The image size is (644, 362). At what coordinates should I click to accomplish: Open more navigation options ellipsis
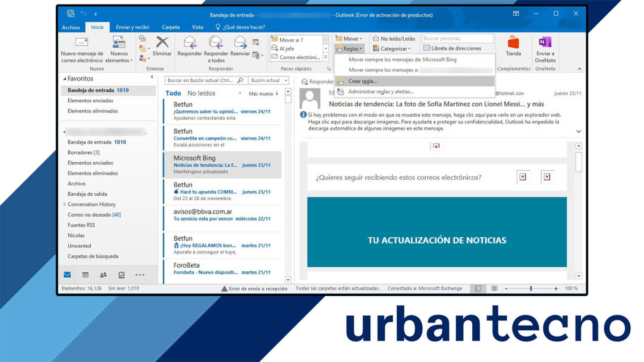tap(140, 275)
